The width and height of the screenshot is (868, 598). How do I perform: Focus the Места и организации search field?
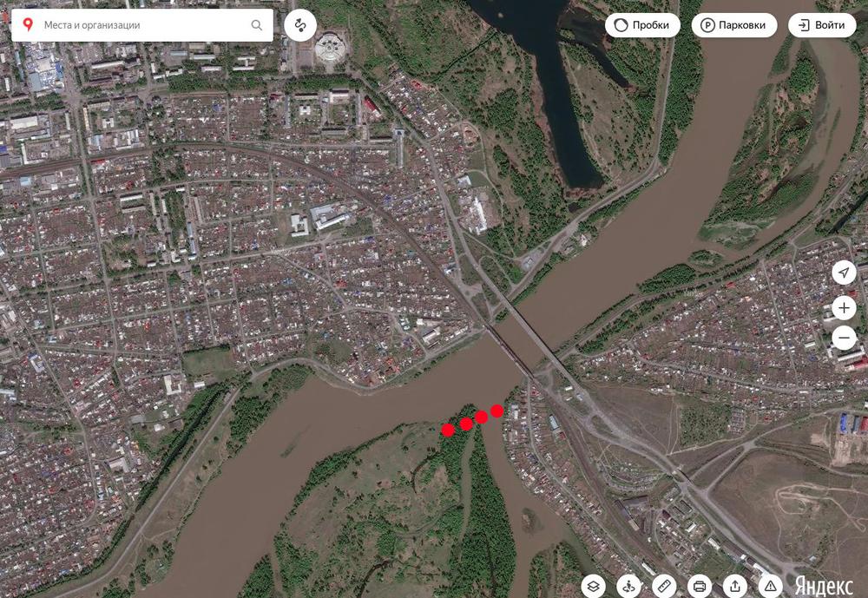(144, 25)
